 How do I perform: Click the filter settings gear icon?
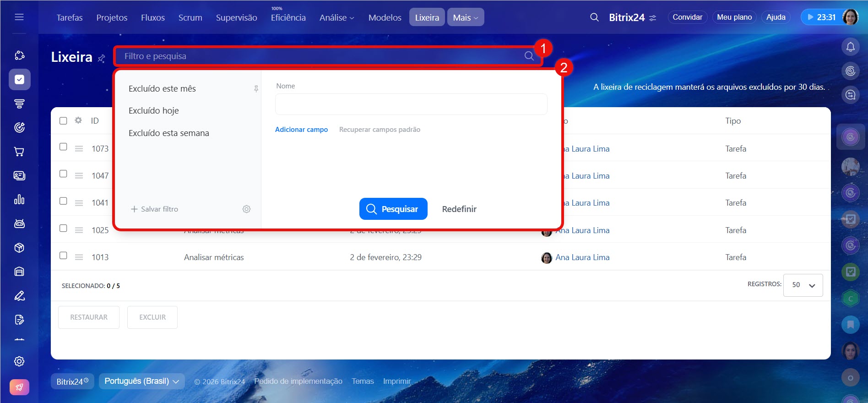246,209
